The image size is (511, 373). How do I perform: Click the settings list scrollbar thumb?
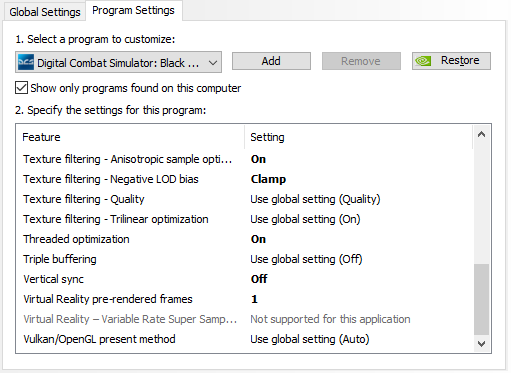[481, 299]
